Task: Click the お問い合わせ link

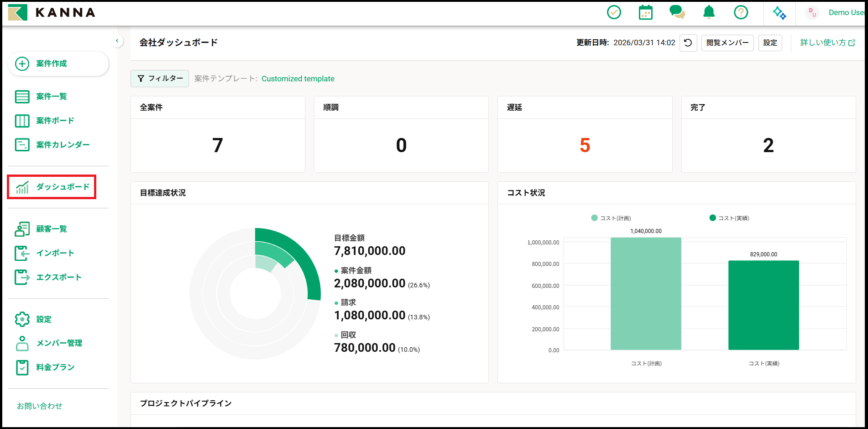Action: tap(39, 406)
